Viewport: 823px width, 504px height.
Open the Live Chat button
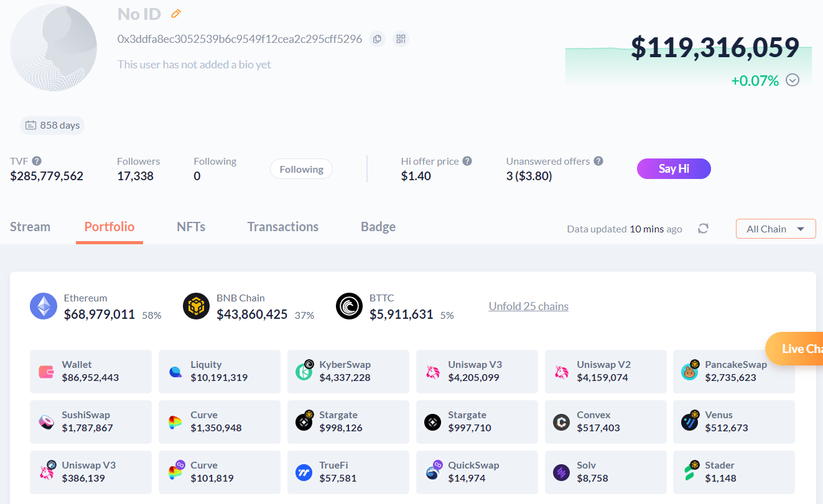[x=796, y=349]
